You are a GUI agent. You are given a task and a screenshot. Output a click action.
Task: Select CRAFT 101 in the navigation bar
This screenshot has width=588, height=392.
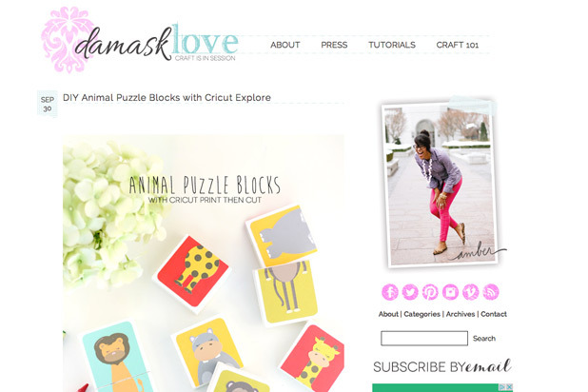tap(458, 45)
